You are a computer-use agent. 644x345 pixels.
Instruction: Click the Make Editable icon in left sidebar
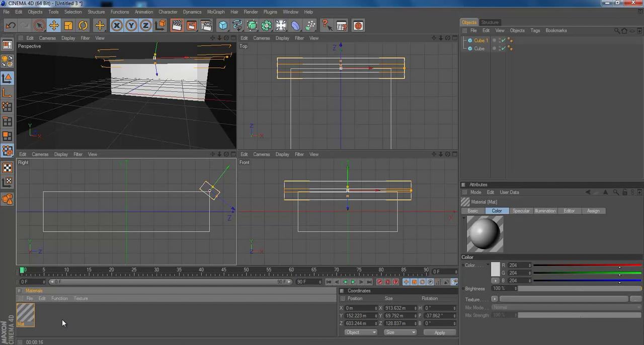pyautogui.click(x=8, y=61)
